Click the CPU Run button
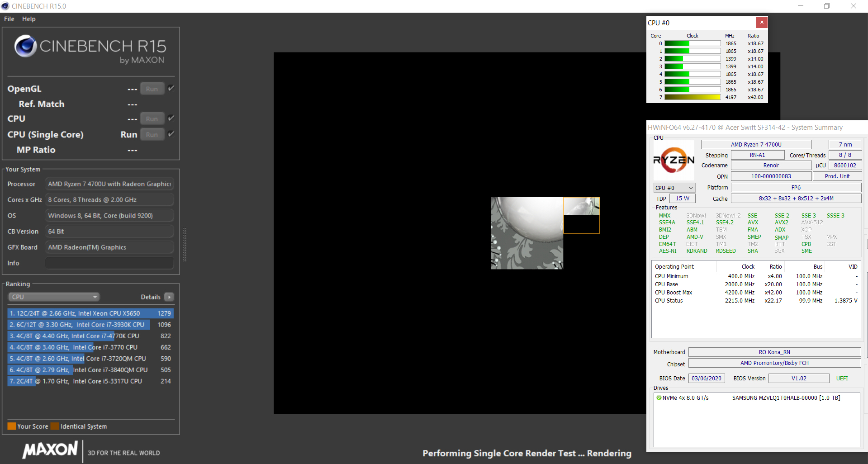This screenshot has width=868, height=464. [152, 118]
